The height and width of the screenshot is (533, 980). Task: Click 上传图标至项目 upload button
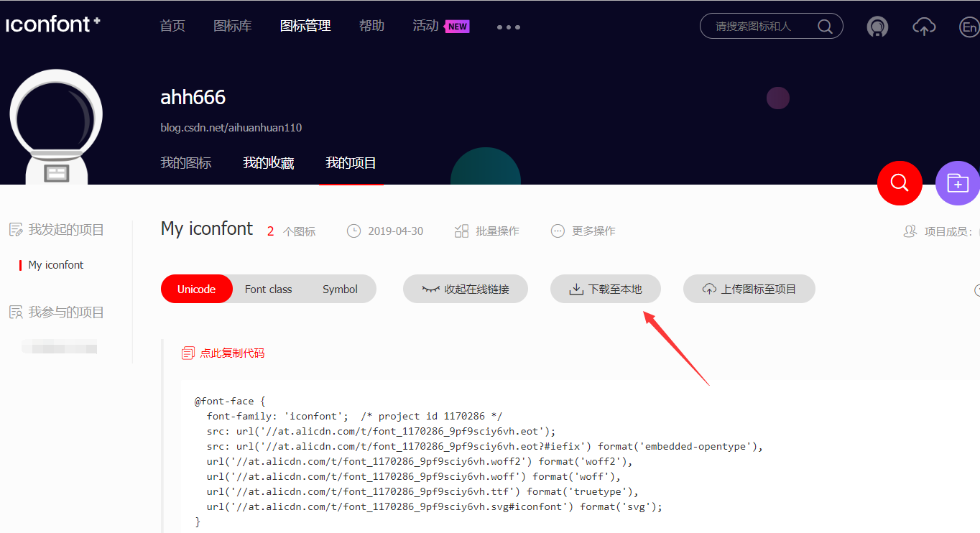click(749, 289)
